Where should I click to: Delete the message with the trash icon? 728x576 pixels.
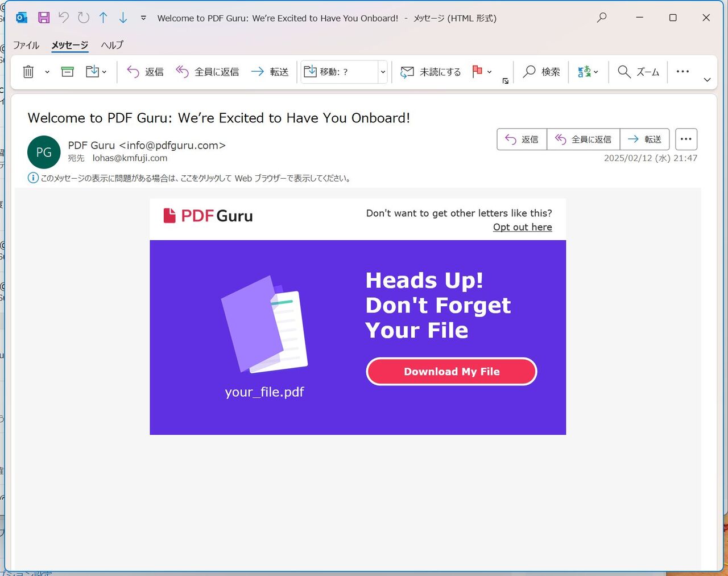[x=28, y=72]
